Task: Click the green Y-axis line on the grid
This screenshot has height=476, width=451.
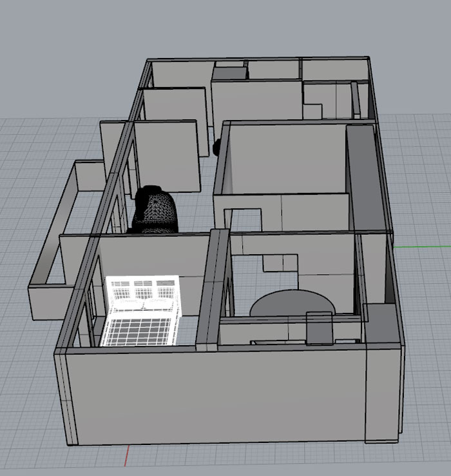Action: pos(422,246)
